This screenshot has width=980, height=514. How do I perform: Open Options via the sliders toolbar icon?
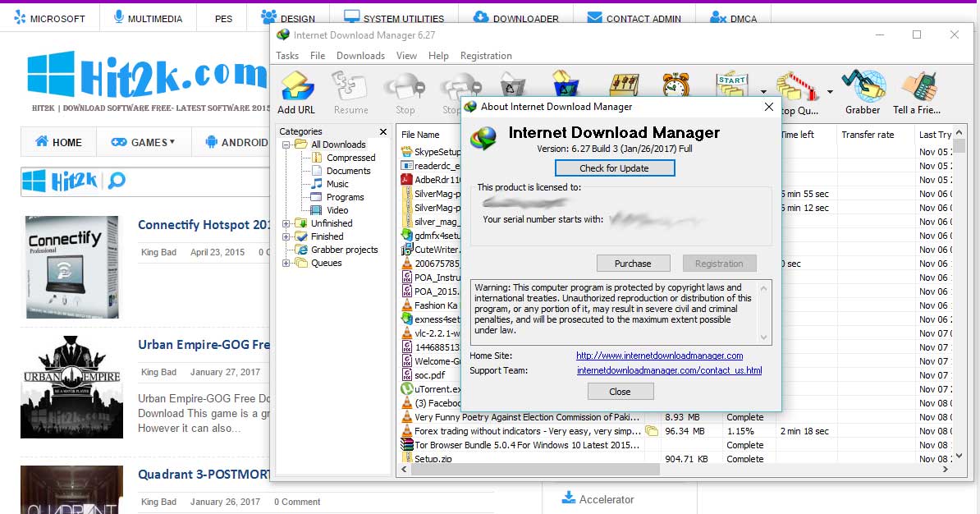[x=624, y=84]
